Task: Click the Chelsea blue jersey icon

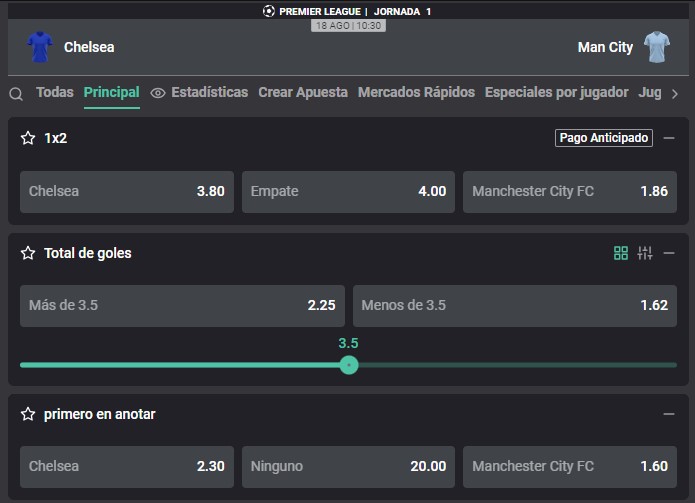Action: click(x=39, y=47)
